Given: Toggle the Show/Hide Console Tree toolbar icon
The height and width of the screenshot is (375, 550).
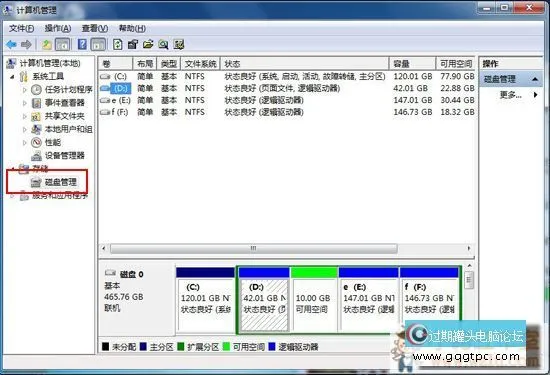Looking at the screenshot, I should (63, 45).
